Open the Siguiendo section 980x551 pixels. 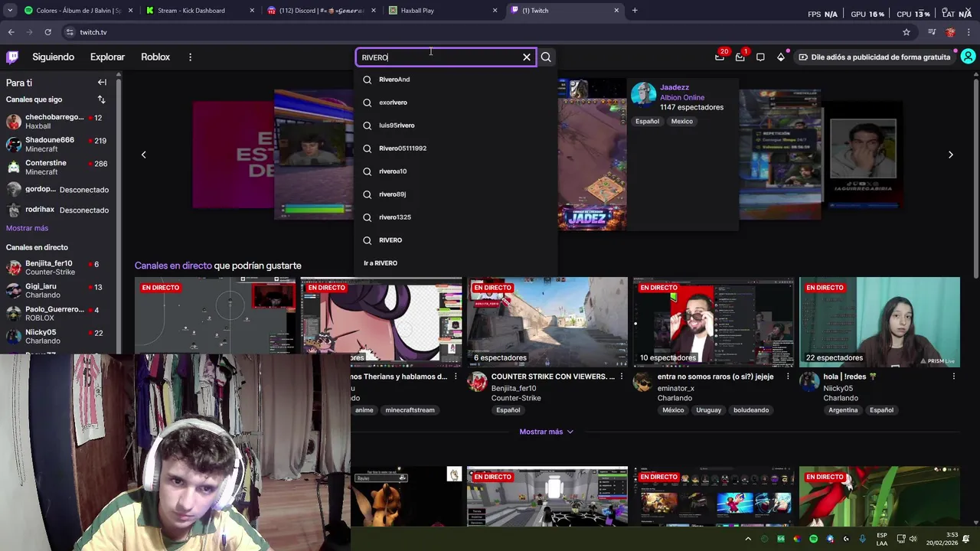coord(53,57)
